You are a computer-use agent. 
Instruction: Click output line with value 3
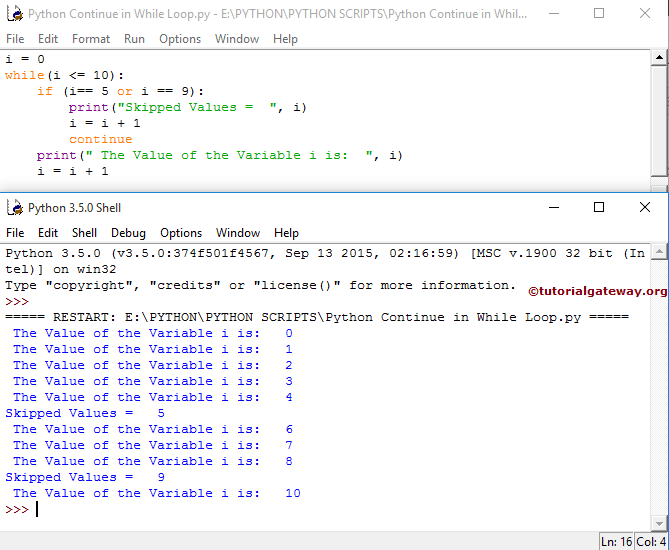(153, 381)
